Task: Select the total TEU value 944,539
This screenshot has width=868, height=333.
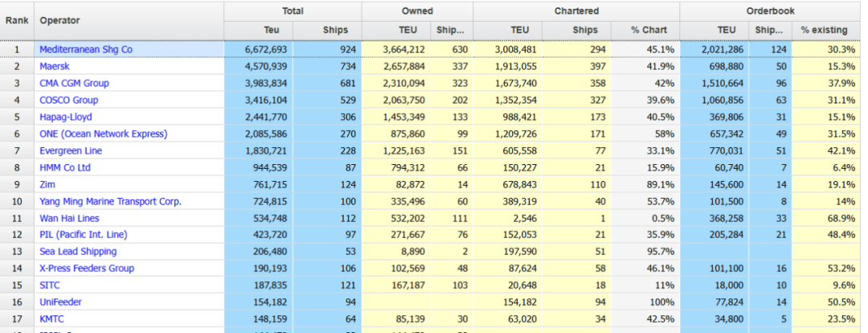Action: click(x=259, y=167)
